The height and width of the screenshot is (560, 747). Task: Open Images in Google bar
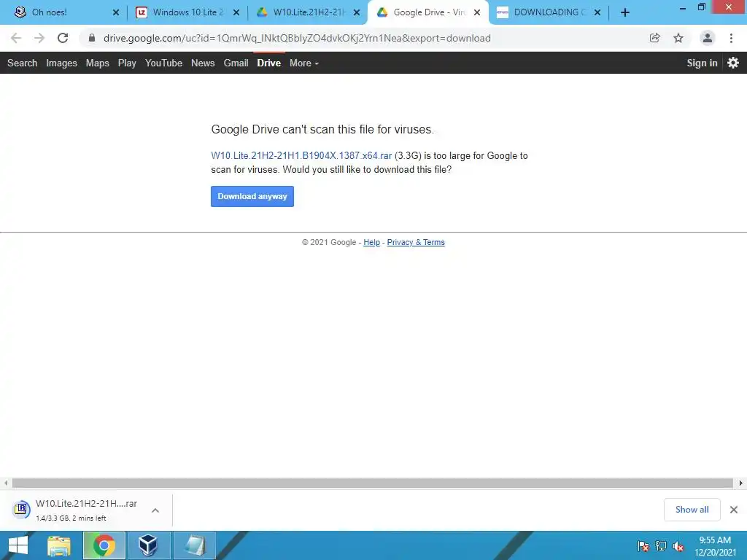61,63
